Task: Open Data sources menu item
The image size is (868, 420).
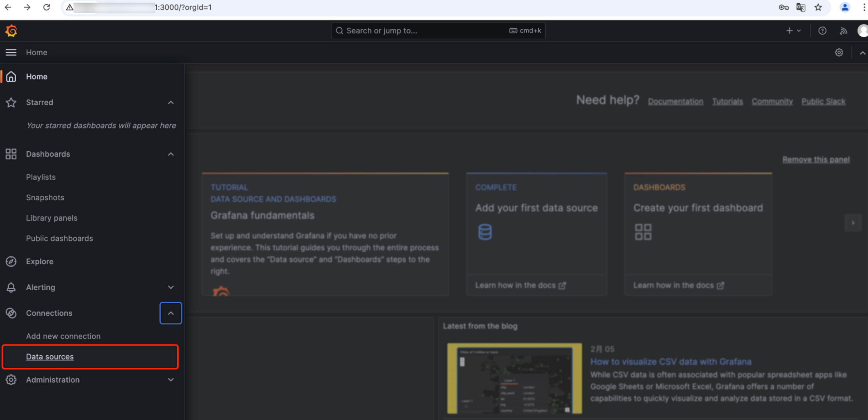Action: [x=50, y=356]
